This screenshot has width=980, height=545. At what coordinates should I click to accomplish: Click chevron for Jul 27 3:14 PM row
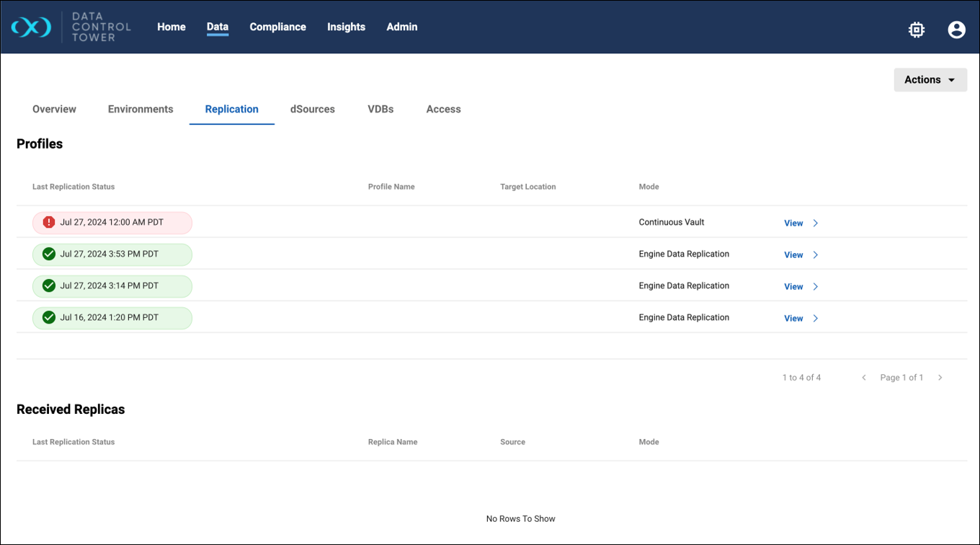pos(816,287)
